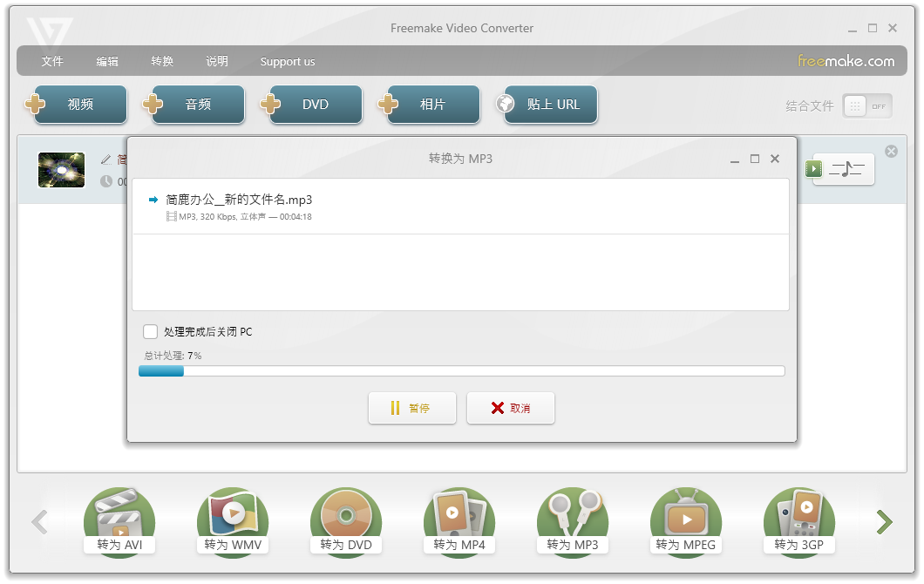
Task: Toggle the 结合文件 join switch
Action: pyautogui.click(x=866, y=106)
